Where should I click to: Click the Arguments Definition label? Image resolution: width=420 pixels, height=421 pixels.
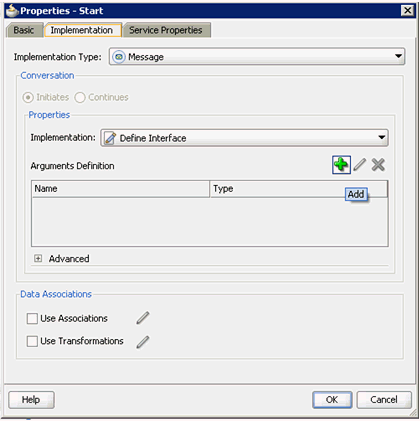tap(72, 166)
